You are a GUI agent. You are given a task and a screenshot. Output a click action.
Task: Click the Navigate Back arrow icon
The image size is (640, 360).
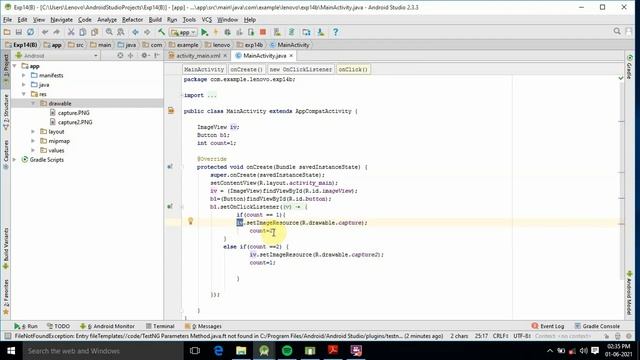(x=135, y=32)
